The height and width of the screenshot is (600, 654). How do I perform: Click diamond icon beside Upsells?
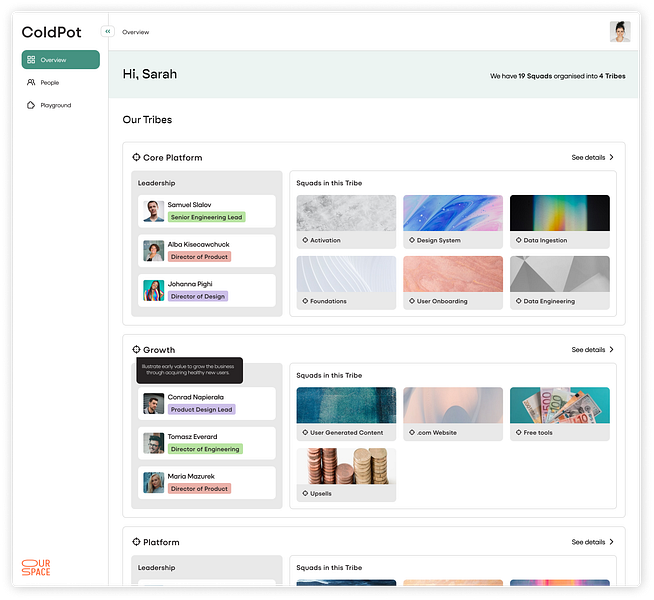point(305,493)
